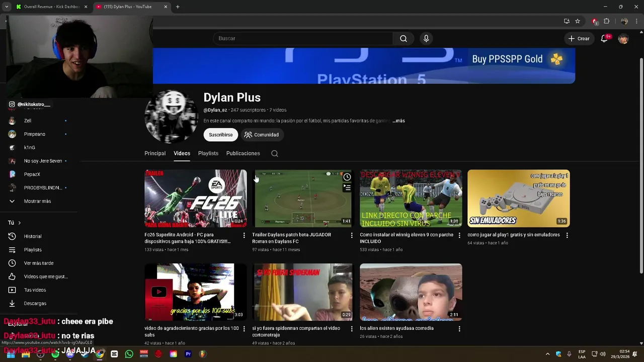Launch WhatsApp from taskbar
This screenshot has height=362, width=644.
(129, 354)
